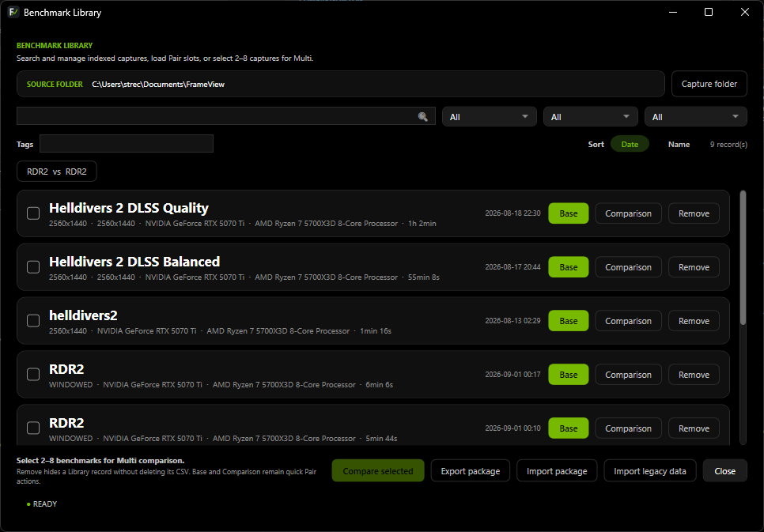Image resolution: width=764 pixels, height=532 pixels.
Task: Click the Helldivers 2 DLSS Quality title
Action: pos(129,208)
